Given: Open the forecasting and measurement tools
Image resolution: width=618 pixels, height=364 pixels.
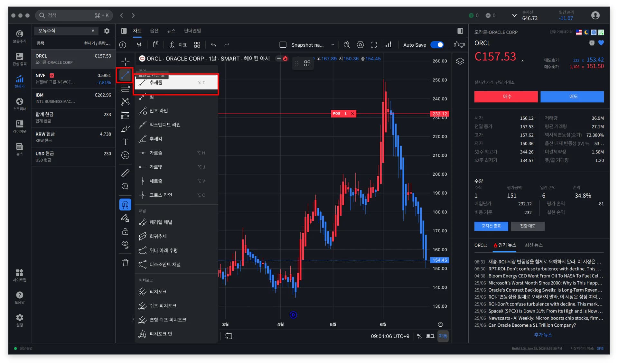Looking at the screenshot, I should [125, 115].
